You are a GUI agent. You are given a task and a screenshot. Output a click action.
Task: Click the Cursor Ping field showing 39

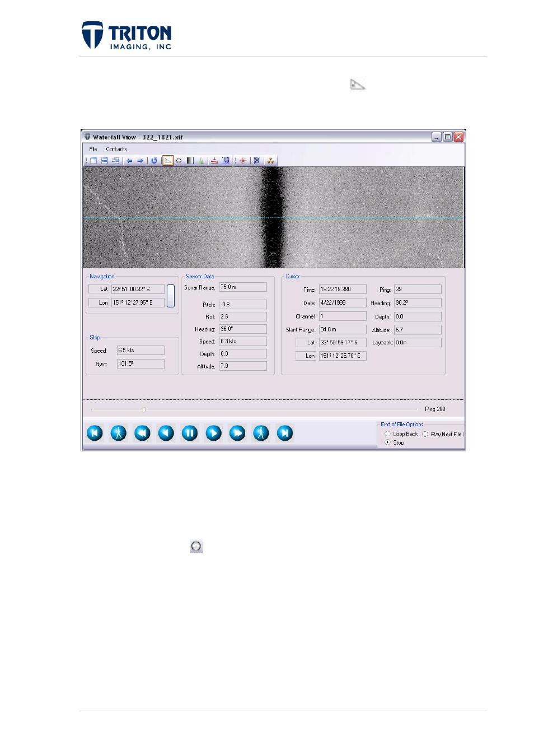pyautogui.click(x=418, y=289)
